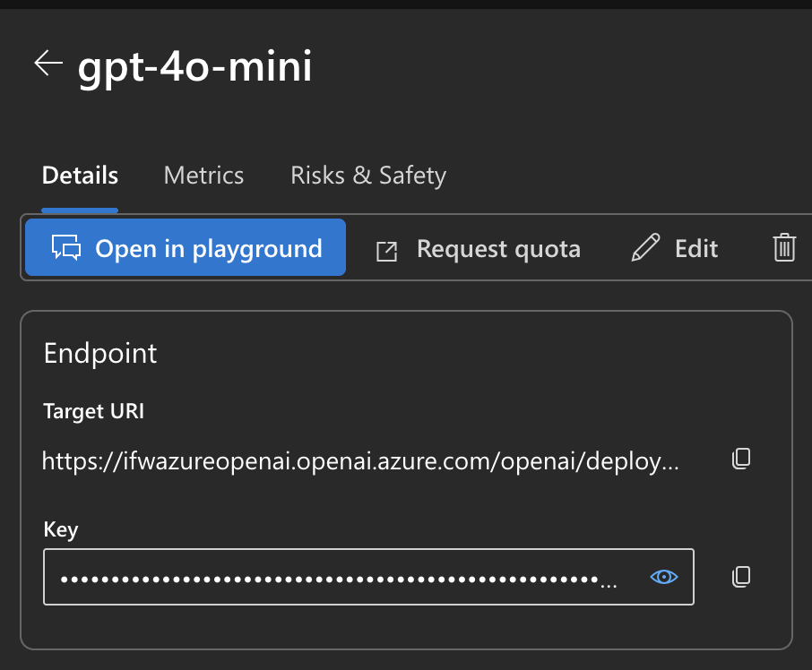Click the chat bubble icon in playground button
The image size is (812, 670).
click(x=66, y=248)
